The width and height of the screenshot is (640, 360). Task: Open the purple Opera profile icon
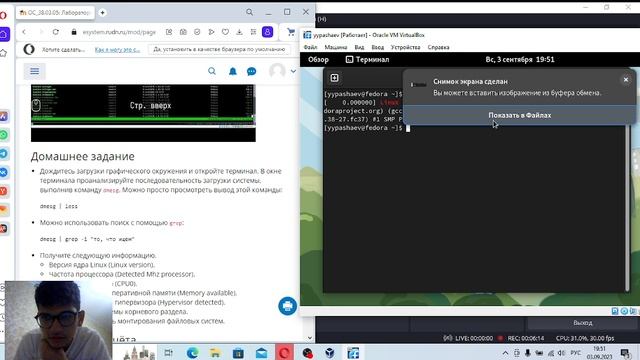pyautogui.click(x=267, y=32)
